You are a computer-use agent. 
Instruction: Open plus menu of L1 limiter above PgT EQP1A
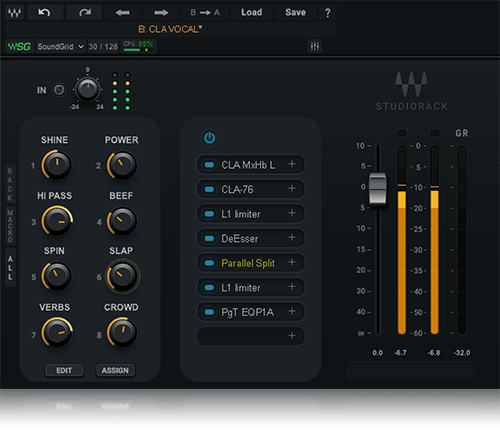tap(292, 287)
